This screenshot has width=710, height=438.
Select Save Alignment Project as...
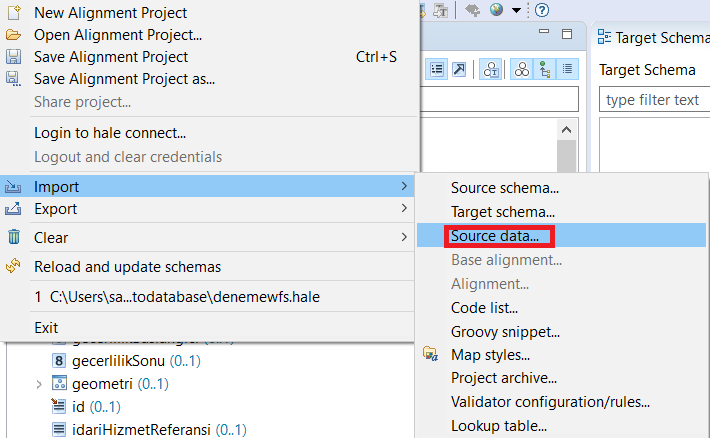(x=124, y=79)
